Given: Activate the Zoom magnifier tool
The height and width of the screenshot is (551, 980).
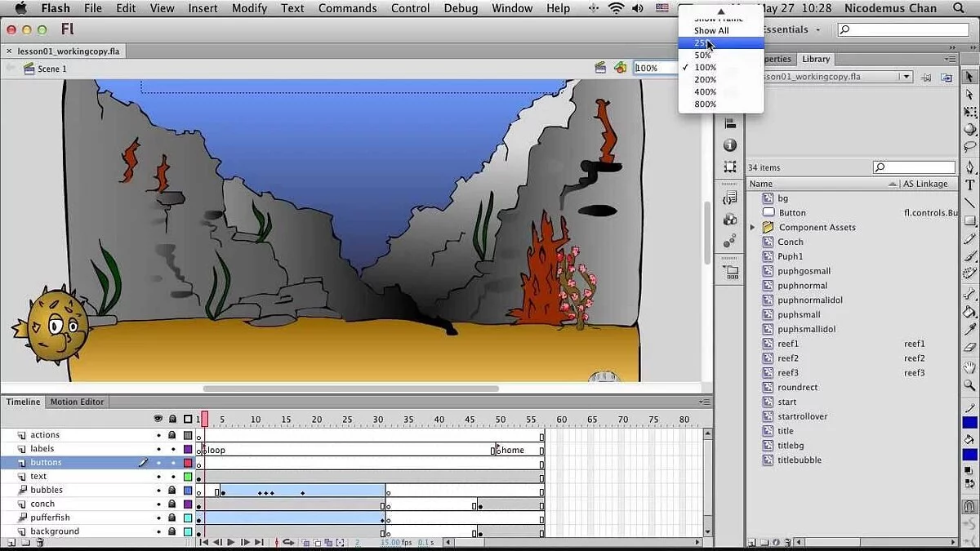Looking at the screenshot, I should [970, 384].
